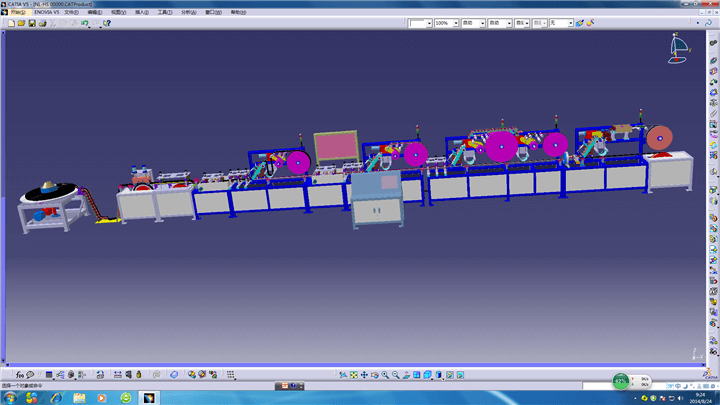Click the 3D compass in the viewport corner
Viewport: 720px width, 405px height.
pyautogui.click(x=679, y=47)
